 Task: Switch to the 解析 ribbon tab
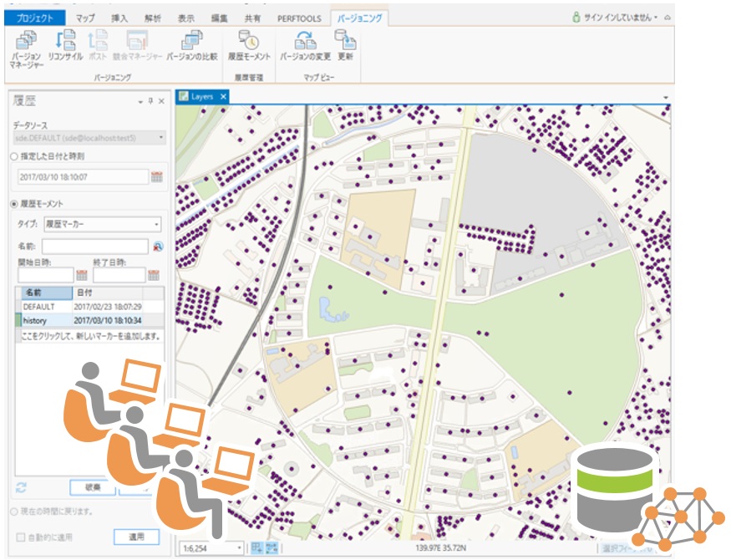coord(152,18)
